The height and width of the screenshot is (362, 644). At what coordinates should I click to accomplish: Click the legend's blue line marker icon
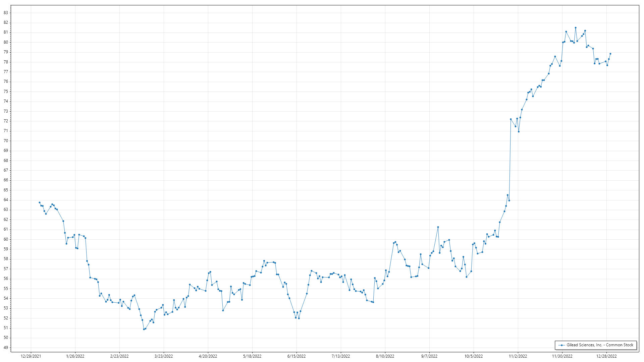(x=561, y=345)
